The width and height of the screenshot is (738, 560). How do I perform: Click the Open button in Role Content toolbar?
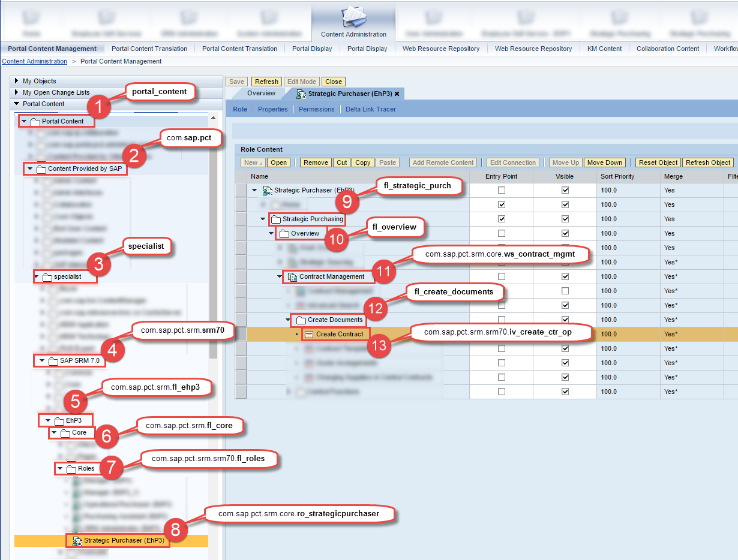278,162
